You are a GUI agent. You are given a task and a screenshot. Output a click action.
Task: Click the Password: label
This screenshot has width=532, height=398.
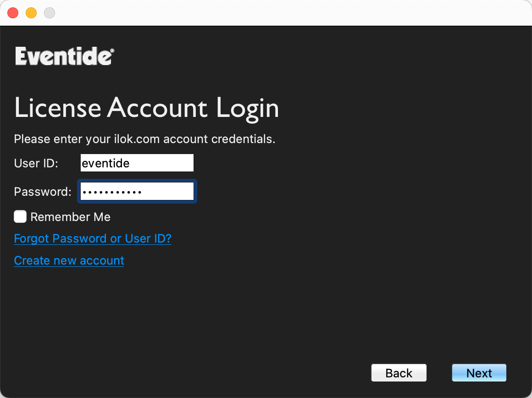coord(43,192)
